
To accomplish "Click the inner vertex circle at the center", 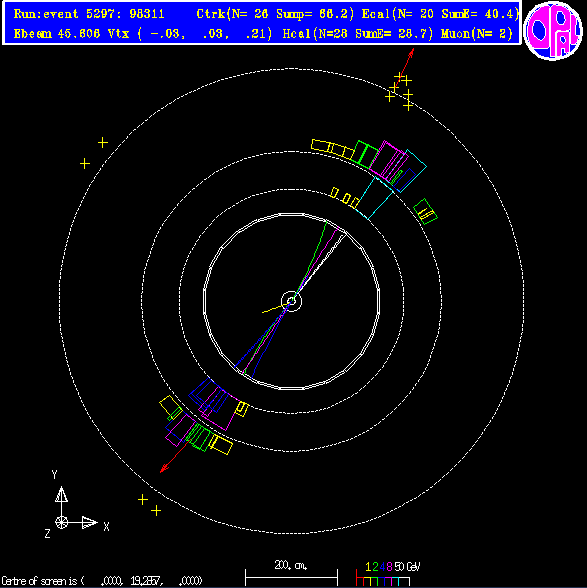I will pos(291,301).
